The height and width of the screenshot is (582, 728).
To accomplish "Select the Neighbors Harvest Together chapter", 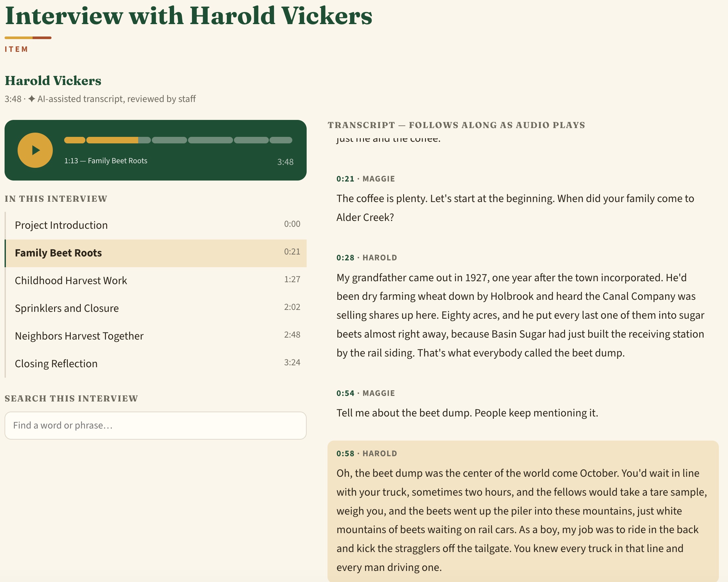I will (156, 336).
